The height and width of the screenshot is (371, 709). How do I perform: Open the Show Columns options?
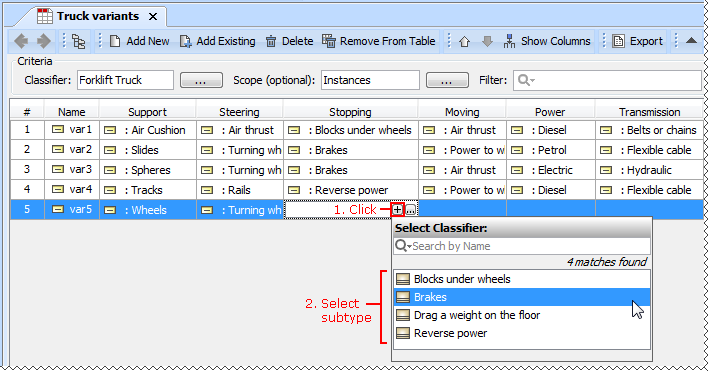[547, 41]
